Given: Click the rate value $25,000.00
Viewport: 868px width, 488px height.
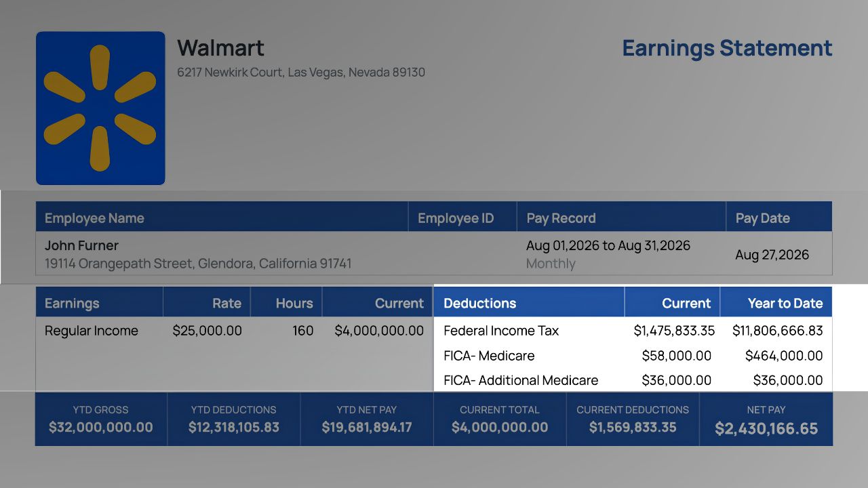Looking at the screenshot, I should coord(207,331).
